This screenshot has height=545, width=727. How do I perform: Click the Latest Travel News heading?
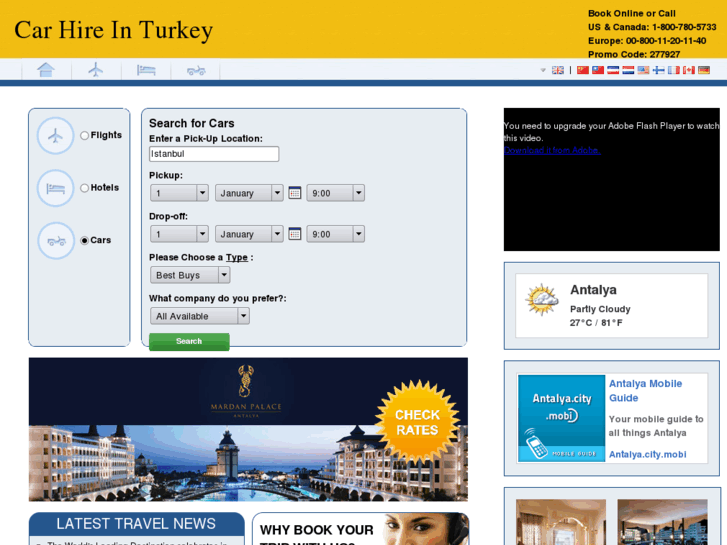coord(136,524)
